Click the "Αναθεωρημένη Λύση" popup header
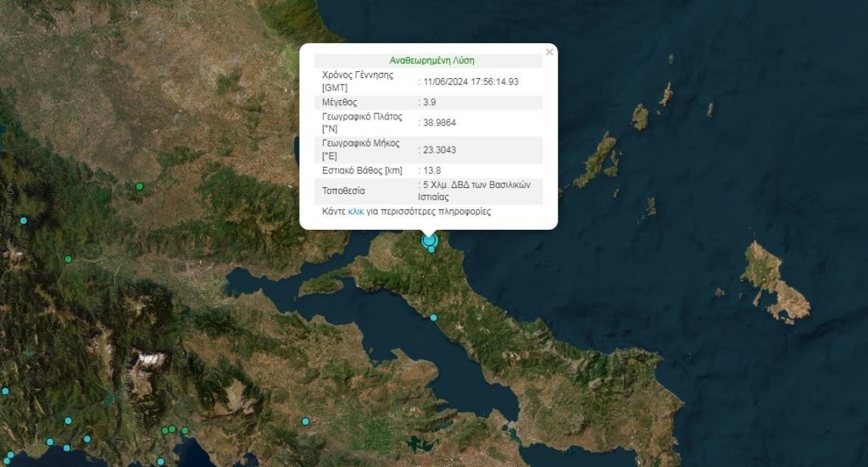This screenshot has height=467, width=868. tap(431, 61)
